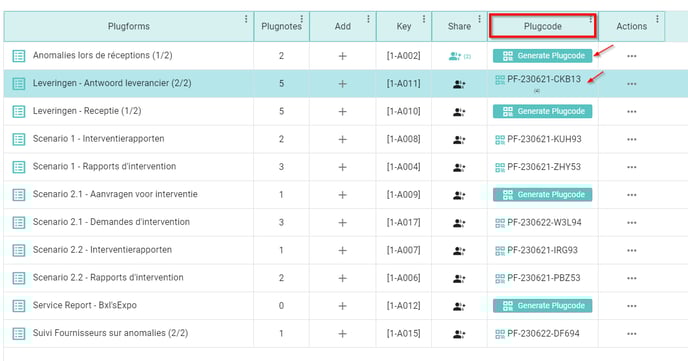Click form icon for Anomalies lors de réceptions
The width and height of the screenshot is (688, 361).
tap(18, 56)
